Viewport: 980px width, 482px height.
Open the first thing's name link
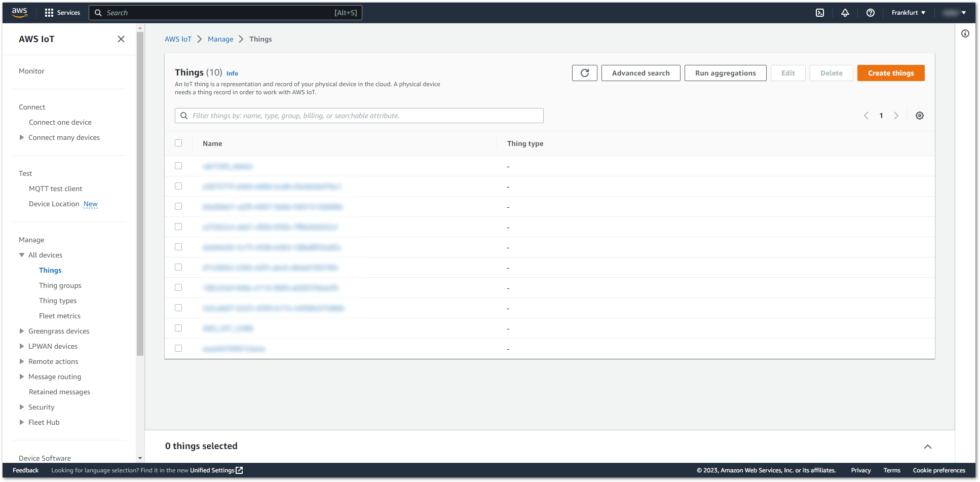[227, 166]
